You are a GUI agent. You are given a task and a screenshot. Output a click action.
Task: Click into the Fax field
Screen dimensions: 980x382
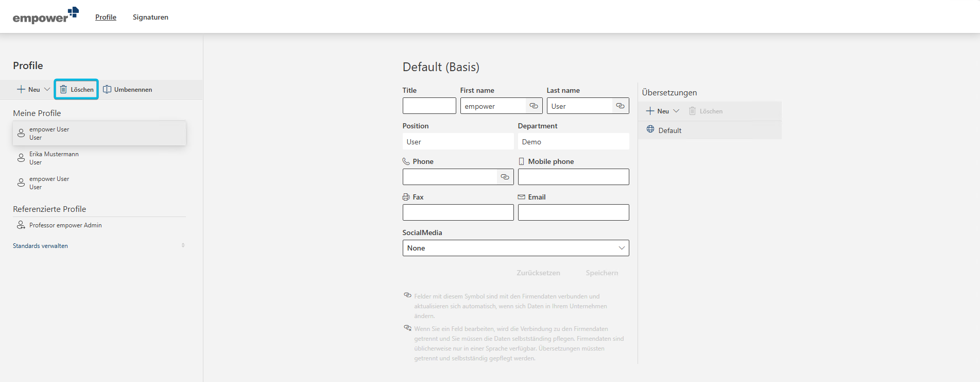[458, 212]
